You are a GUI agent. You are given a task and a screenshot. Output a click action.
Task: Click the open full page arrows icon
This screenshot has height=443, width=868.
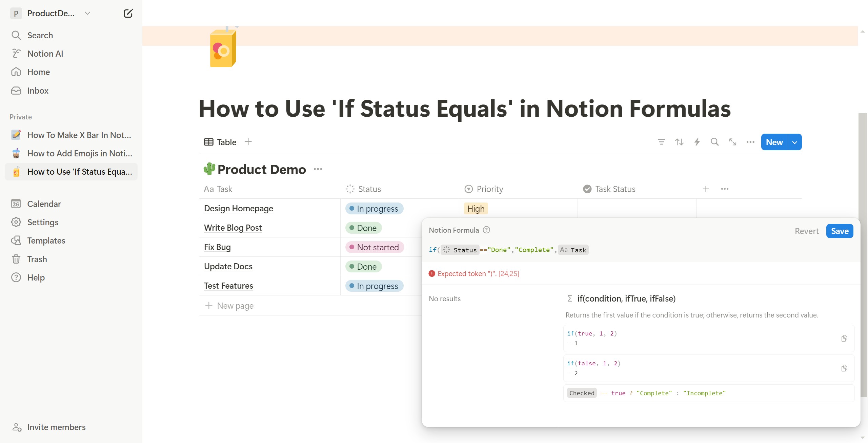(x=732, y=142)
